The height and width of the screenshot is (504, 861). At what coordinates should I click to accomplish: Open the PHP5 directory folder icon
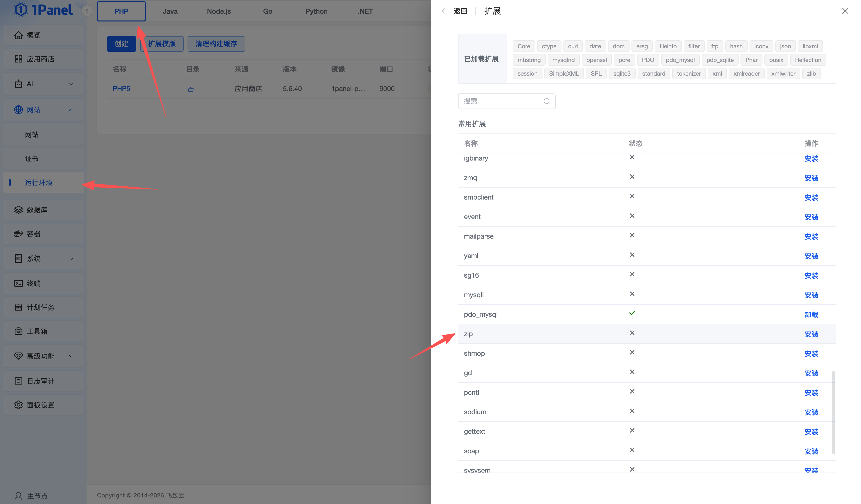[190, 89]
